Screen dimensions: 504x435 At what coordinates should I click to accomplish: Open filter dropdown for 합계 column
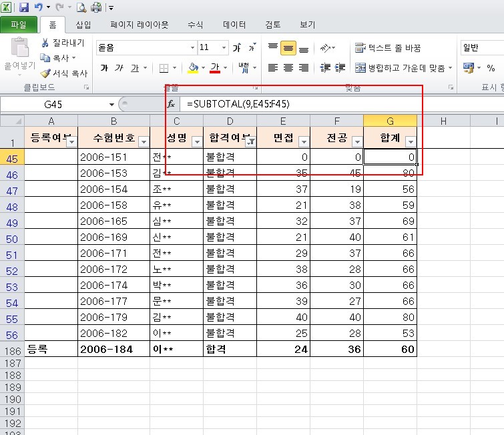[x=411, y=141]
